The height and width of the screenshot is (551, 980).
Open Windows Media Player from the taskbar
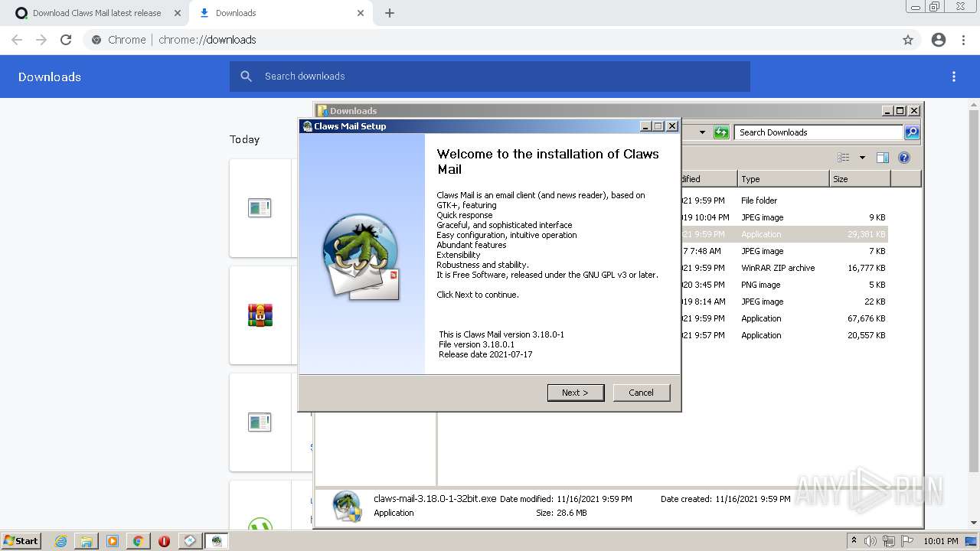coord(113,541)
